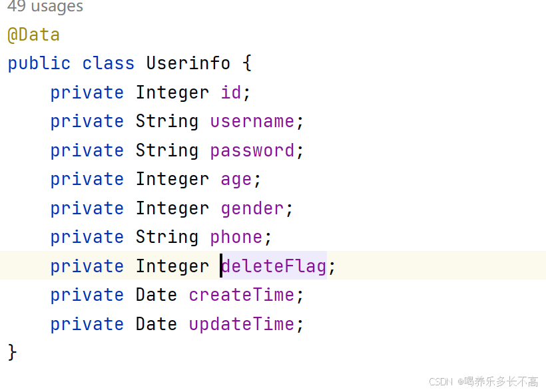Click the Date type of createTime
Viewport: 546px width, 392px height.
tap(156, 295)
